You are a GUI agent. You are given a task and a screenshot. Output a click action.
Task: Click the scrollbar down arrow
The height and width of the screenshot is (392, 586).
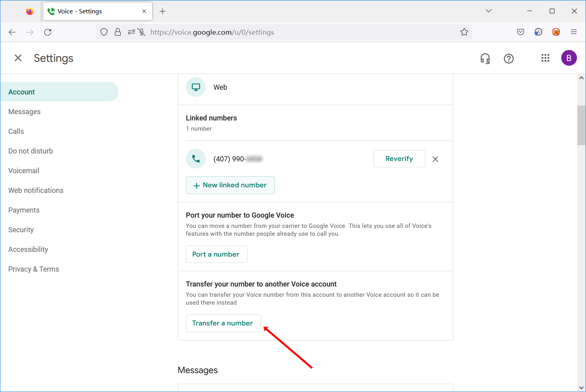(581, 388)
